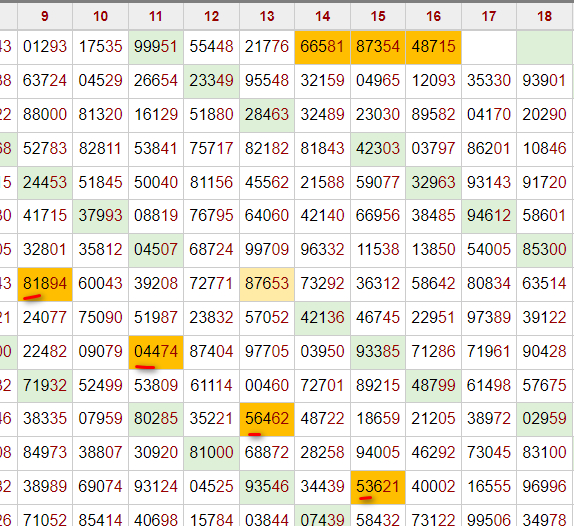
Task: Click green cell 23349
Action: point(211,81)
